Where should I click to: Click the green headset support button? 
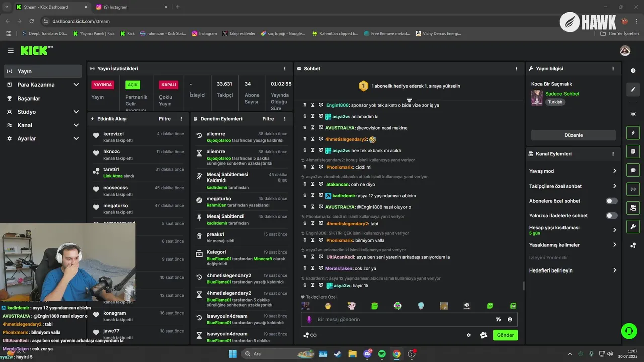629,331
